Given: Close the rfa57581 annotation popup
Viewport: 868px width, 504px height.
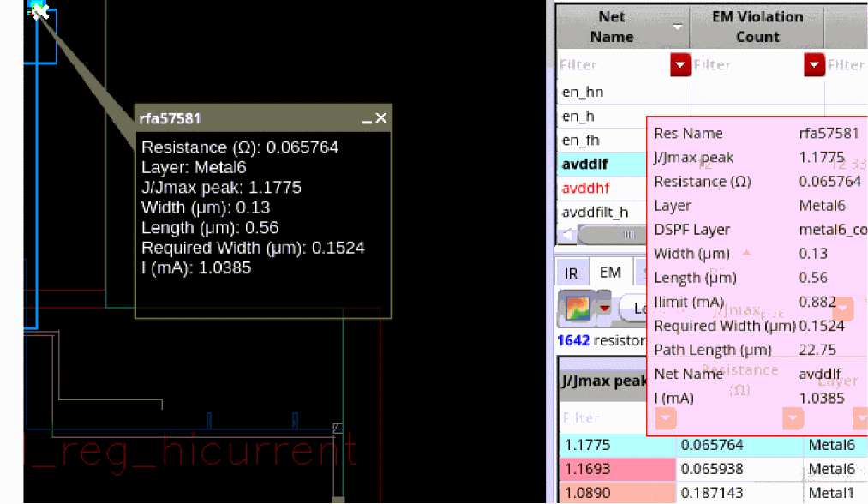Looking at the screenshot, I should pos(381,118).
